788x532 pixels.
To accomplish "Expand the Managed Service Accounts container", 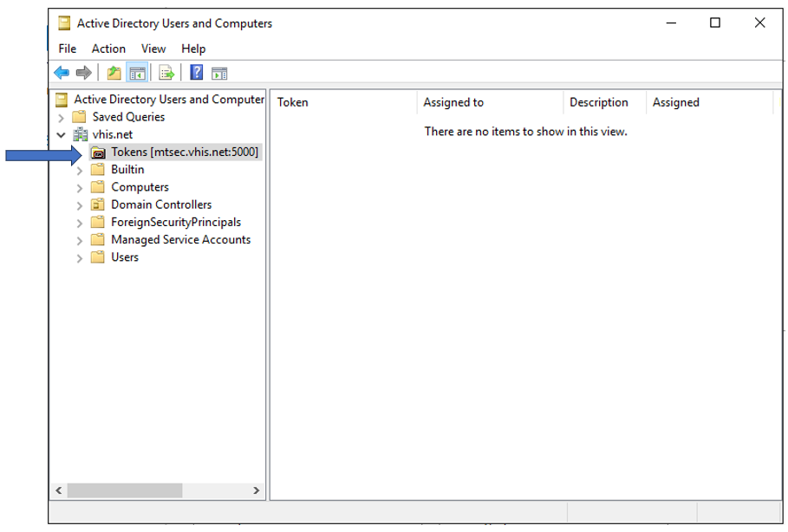I will [80, 241].
